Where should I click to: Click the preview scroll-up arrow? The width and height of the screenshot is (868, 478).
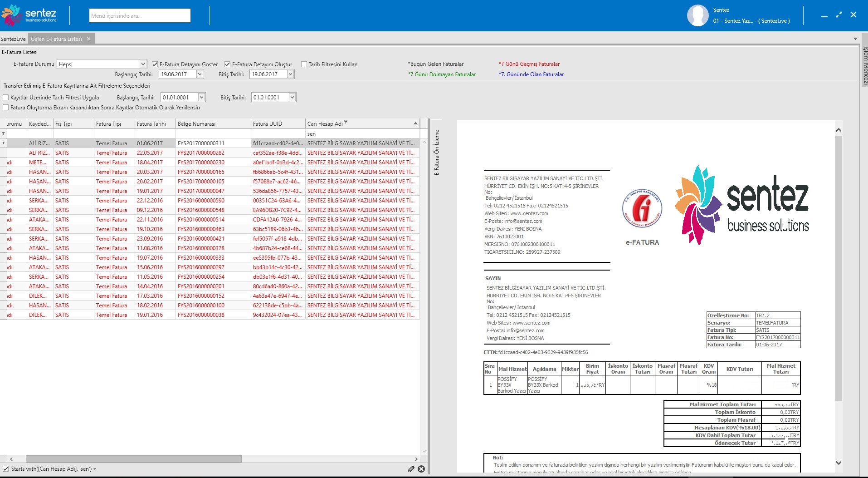[839, 130]
